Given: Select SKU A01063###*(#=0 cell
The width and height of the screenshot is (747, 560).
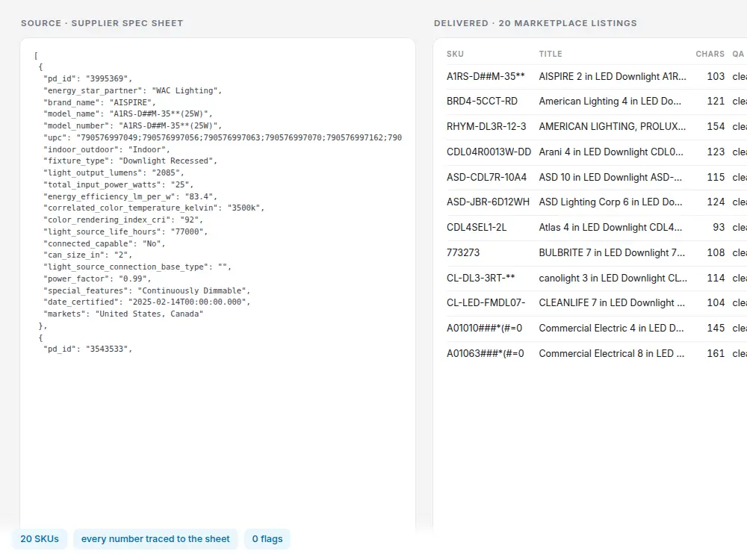Looking at the screenshot, I should tap(486, 353).
